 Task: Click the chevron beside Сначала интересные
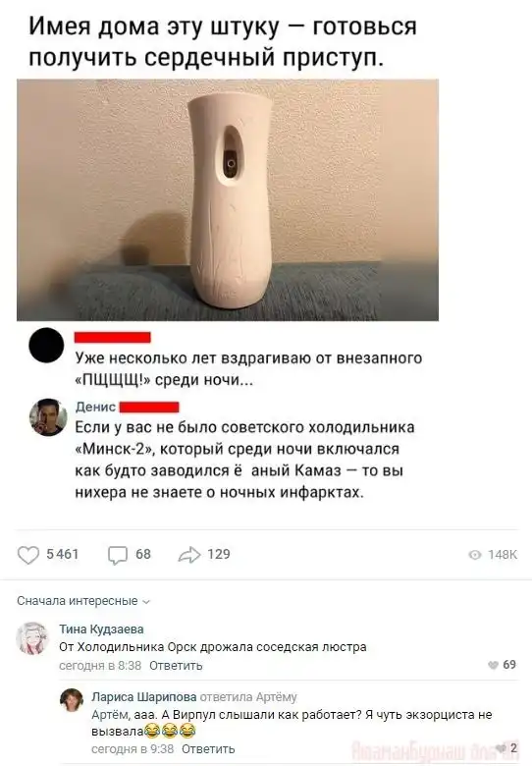coord(146,602)
